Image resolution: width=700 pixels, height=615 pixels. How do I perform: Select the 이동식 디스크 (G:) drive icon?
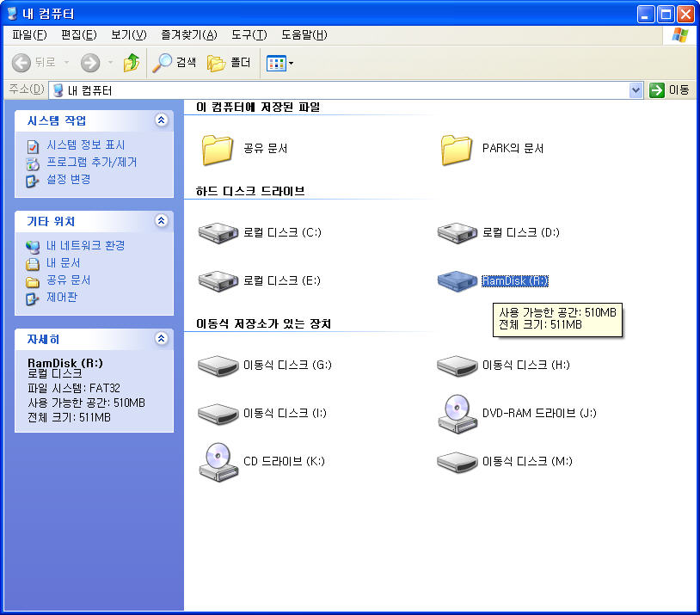coord(218,366)
